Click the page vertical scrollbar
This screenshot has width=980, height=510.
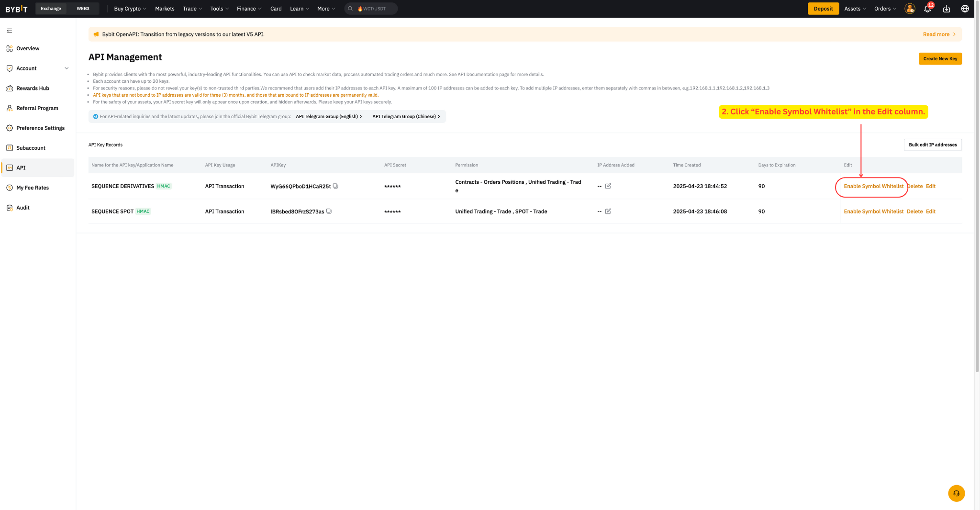pos(977,187)
